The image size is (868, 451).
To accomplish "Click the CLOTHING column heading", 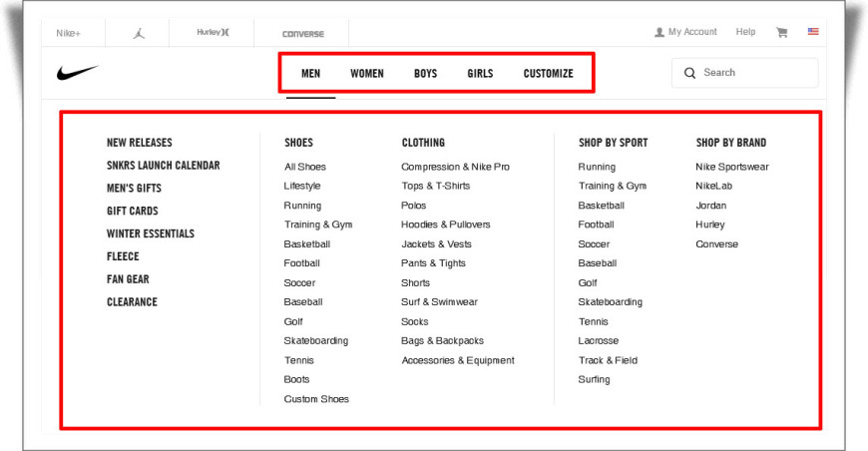I will 423,143.
